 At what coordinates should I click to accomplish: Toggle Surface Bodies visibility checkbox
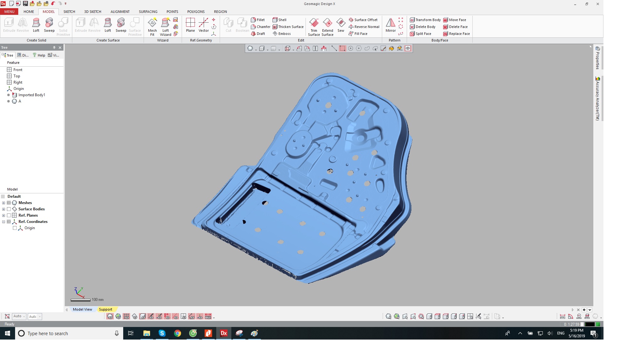pos(9,209)
